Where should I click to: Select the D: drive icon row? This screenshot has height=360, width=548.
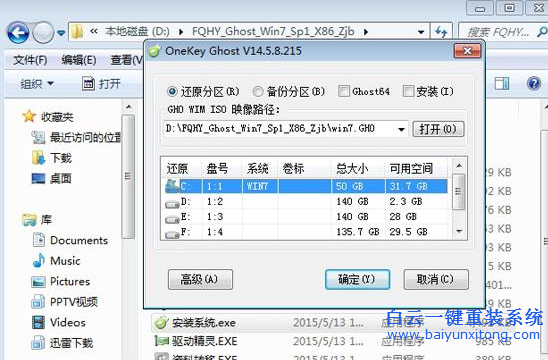[x=172, y=203]
